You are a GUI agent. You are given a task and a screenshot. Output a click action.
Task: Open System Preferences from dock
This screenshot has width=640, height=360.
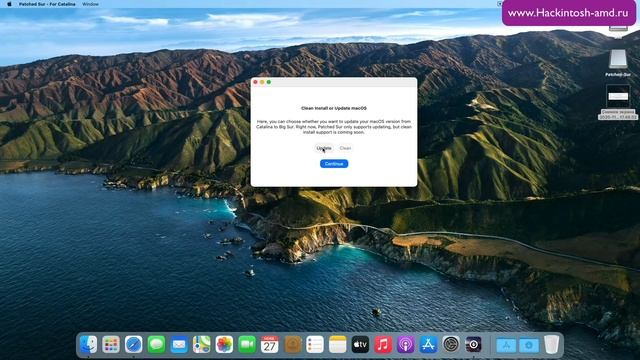click(451, 344)
